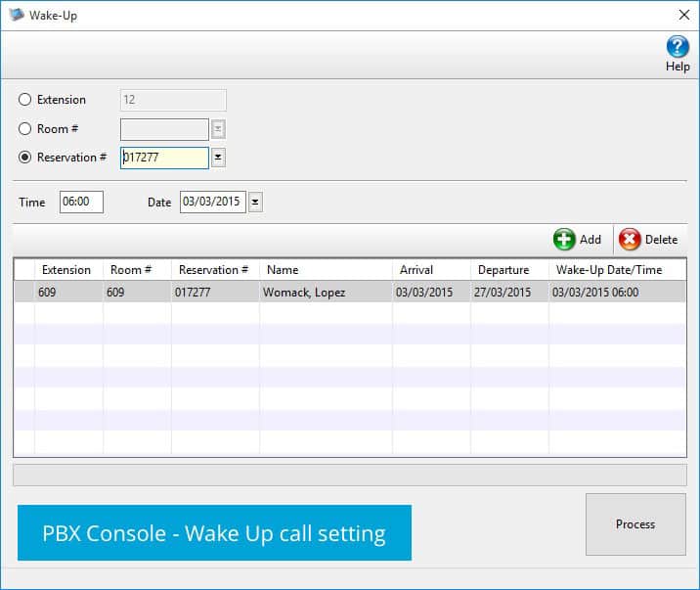Click the Arrival column header
700x590 pixels.
pyautogui.click(x=416, y=270)
